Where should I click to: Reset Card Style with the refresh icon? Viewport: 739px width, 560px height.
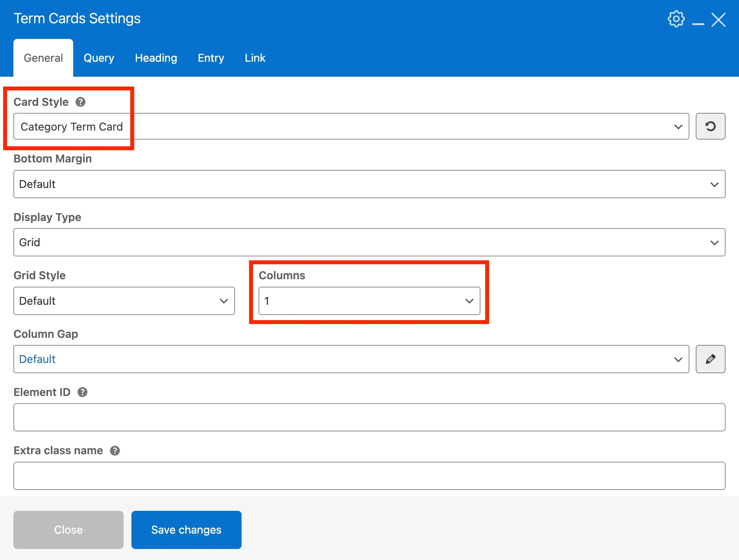point(710,126)
